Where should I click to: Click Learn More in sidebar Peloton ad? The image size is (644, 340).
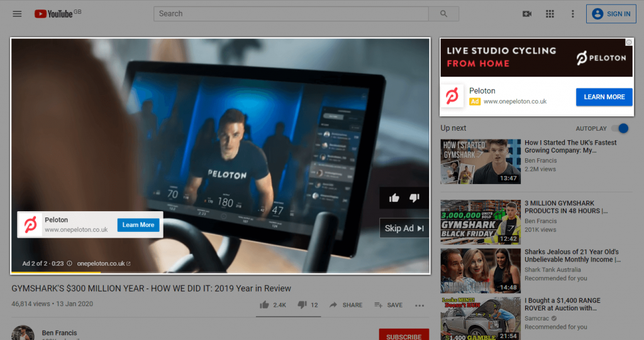click(x=604, y=97)
